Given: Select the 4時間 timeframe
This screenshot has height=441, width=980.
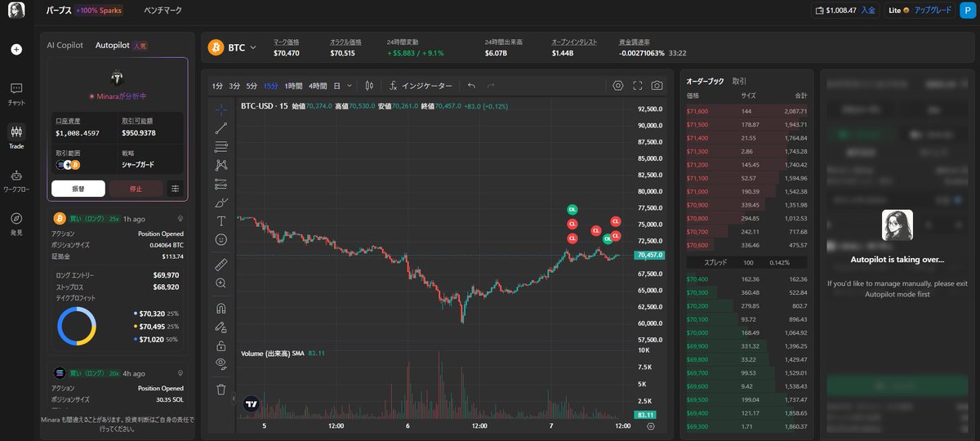Looking at the screenshot, I should [318, 86].
